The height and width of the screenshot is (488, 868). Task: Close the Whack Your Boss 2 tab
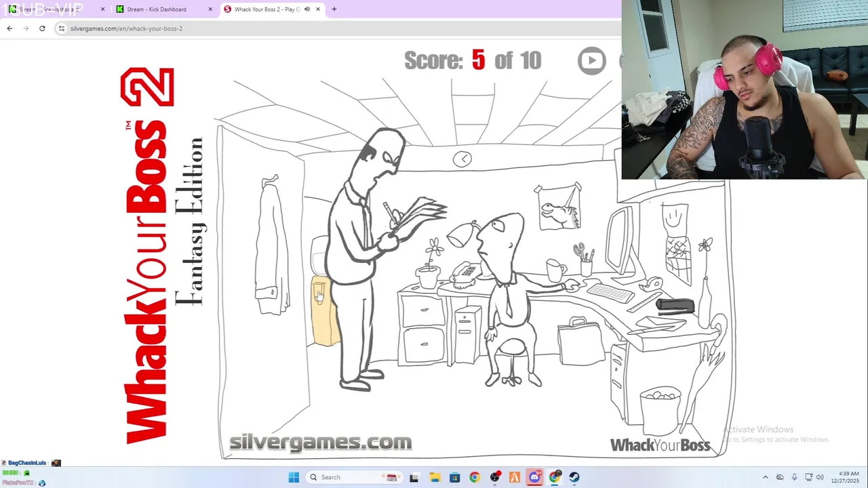317,9
